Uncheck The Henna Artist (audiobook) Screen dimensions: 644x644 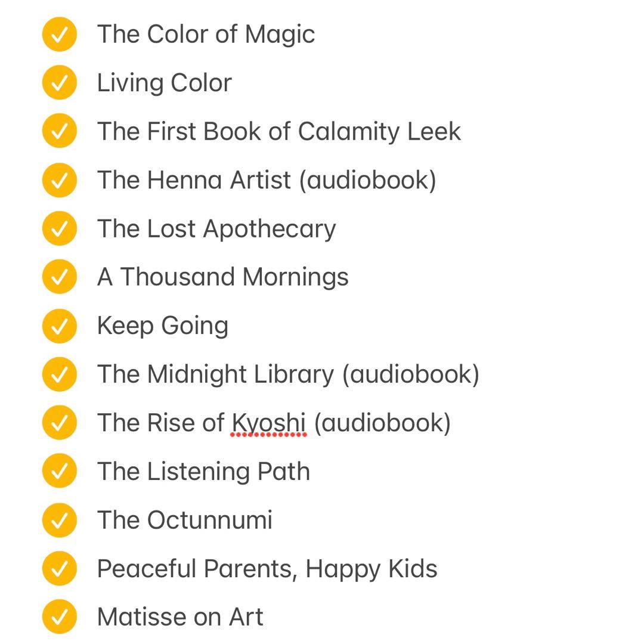60,180
